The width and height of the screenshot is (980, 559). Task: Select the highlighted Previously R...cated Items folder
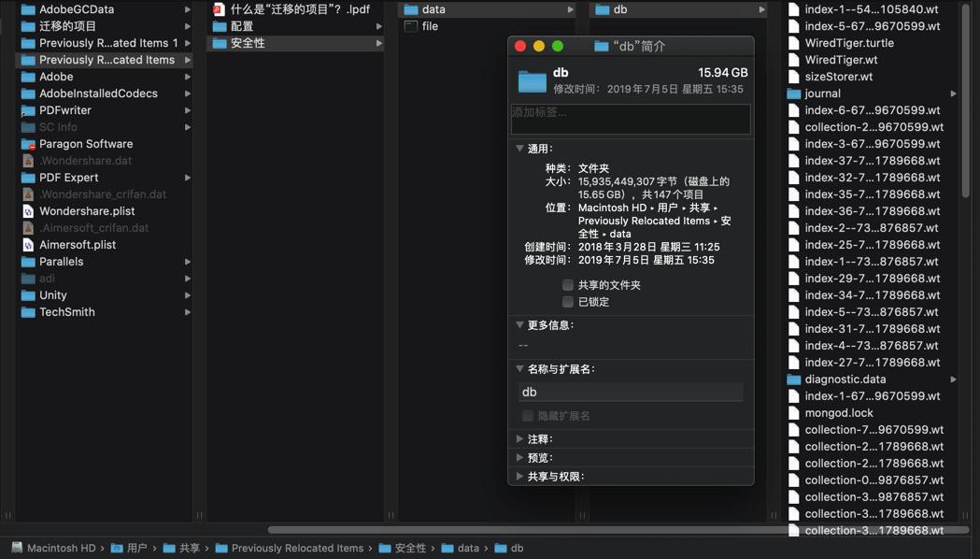104,60
